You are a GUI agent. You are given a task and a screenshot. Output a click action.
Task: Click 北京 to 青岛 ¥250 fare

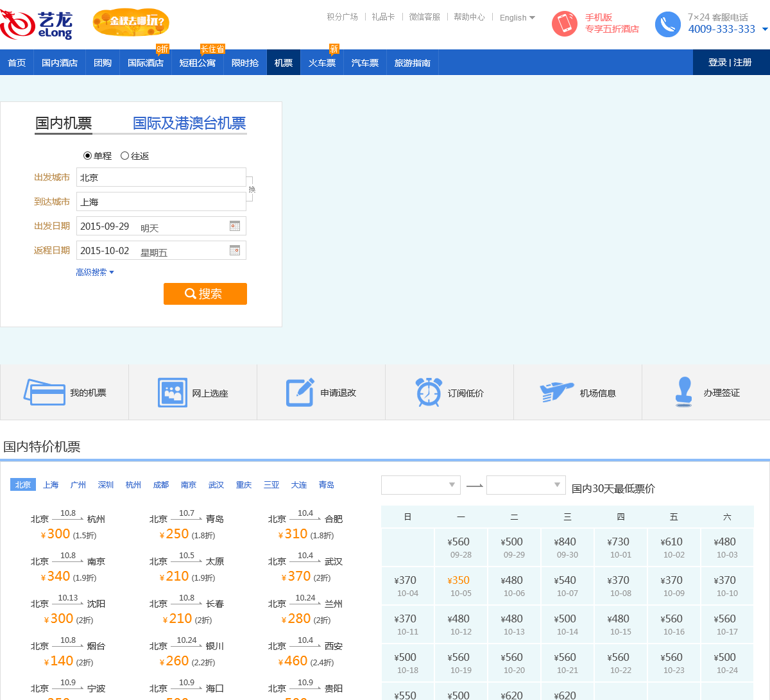[x=187, y=526]
